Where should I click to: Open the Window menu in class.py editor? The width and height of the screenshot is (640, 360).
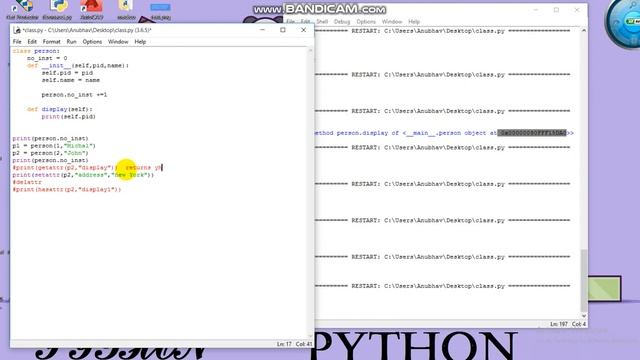(118, 42)
